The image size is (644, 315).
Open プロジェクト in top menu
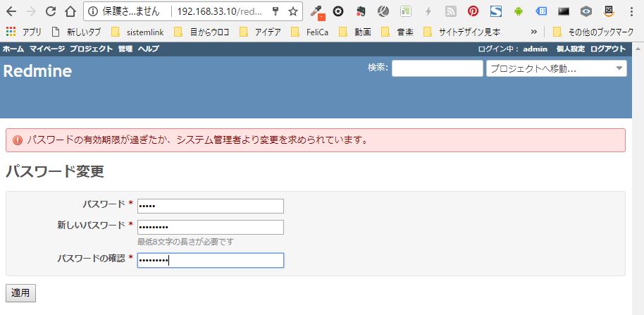(91, 49)
